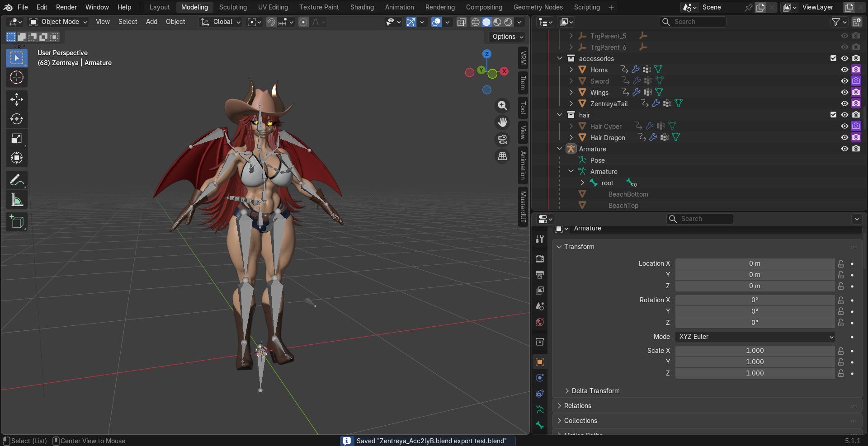
Task: Open the World properties tab icon
Action: (539, 322)
